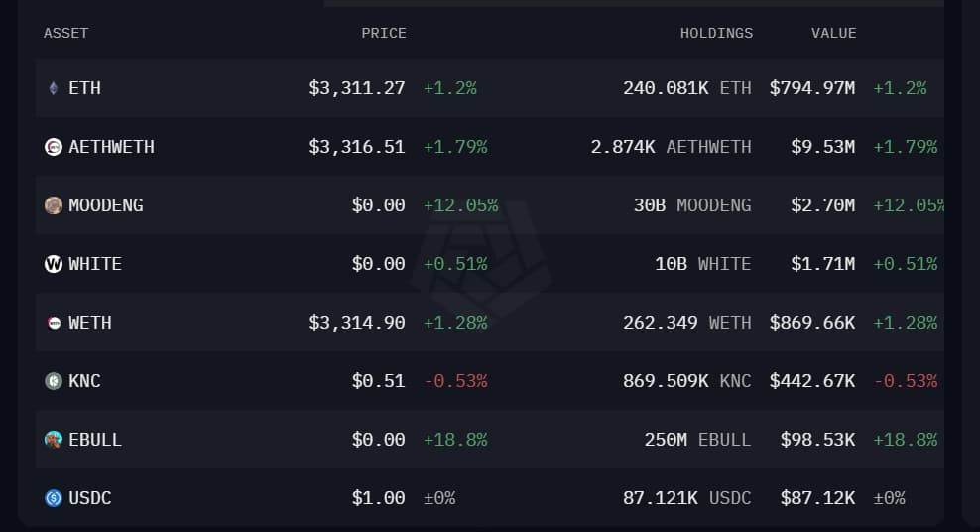Sort by VALUE column header

[833, 33]
